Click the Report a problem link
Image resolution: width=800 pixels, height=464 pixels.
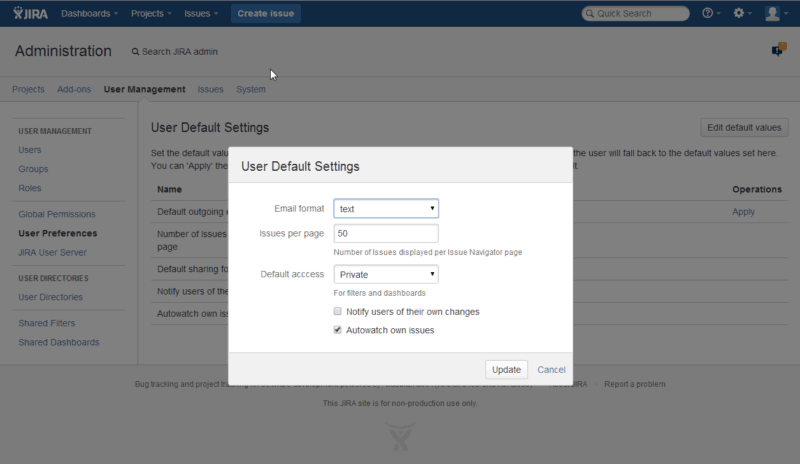(635, 384)
